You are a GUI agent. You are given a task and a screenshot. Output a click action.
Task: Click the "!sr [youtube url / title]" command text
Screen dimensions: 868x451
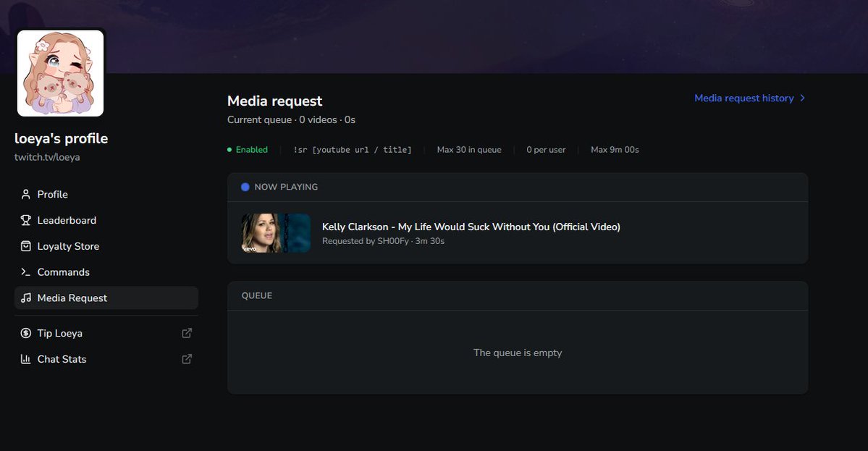pyautogui.click(x=353, y=150)
